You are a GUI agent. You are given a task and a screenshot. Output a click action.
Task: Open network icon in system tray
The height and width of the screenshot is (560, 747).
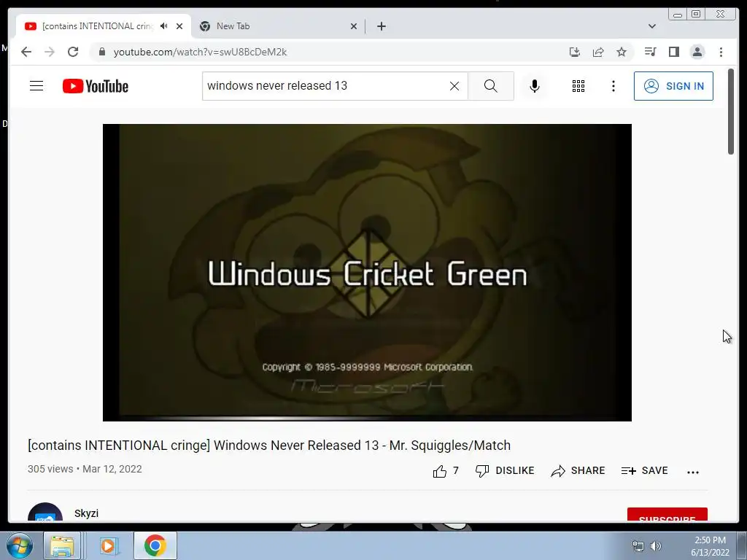[638, 546]
